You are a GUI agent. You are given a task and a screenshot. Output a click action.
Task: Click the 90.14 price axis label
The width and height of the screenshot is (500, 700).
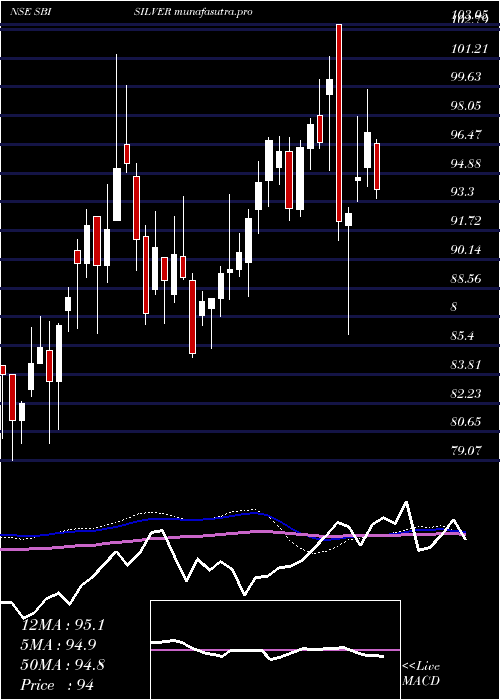click(x=466, y=250)
